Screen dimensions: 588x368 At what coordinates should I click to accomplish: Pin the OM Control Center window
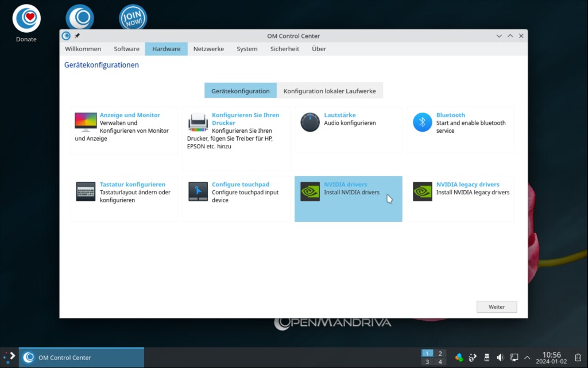click(77, 36)
